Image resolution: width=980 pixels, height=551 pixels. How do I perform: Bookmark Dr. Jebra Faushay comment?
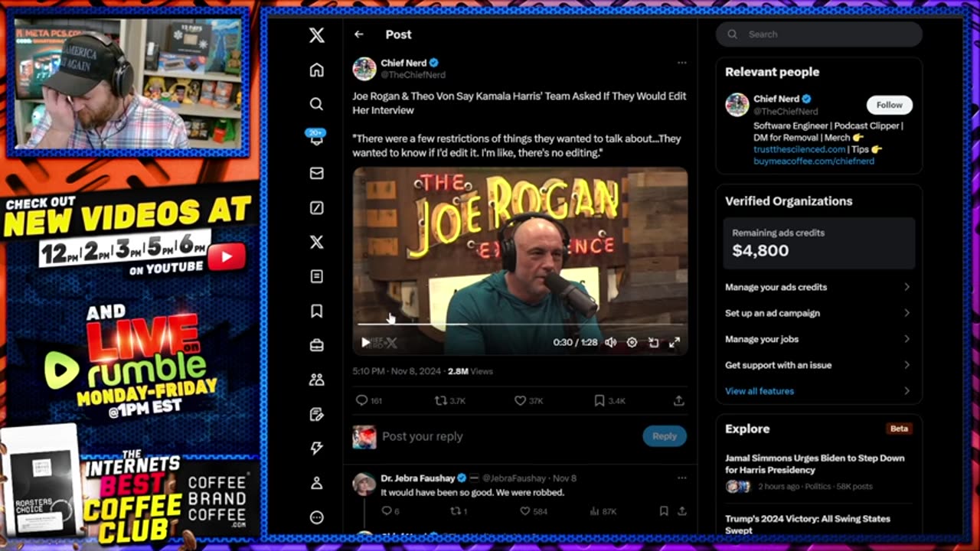click(663, 511)
